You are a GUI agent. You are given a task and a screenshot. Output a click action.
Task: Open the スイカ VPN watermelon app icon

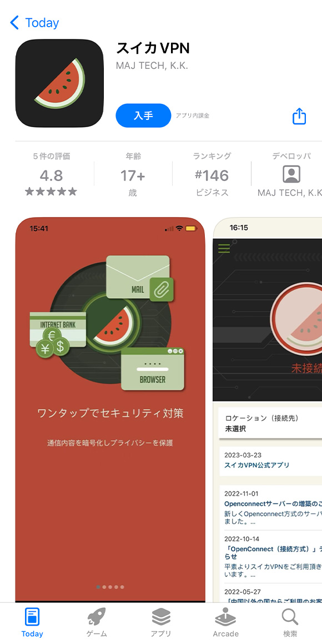59,83
